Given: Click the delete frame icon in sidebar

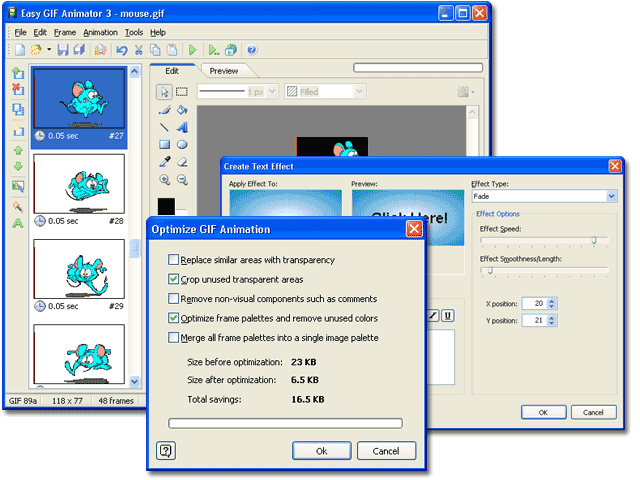Looking at the screenshot, I should tap(18, 91).
